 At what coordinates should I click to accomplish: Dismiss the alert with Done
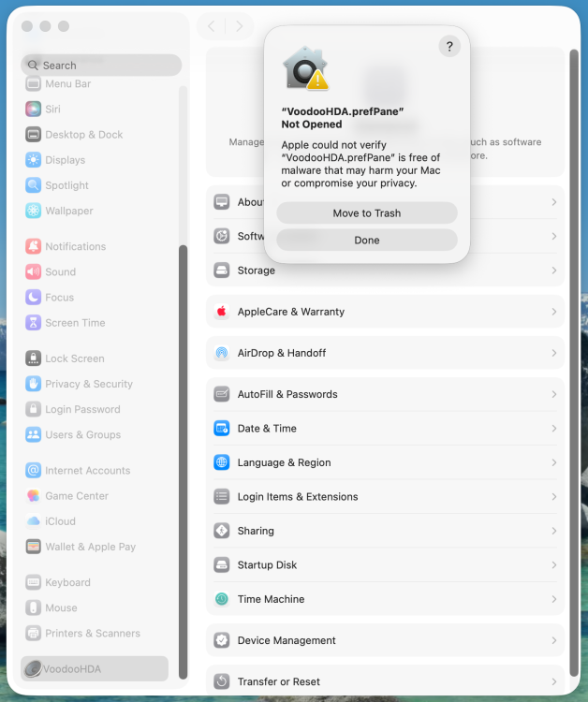(367, 240)
